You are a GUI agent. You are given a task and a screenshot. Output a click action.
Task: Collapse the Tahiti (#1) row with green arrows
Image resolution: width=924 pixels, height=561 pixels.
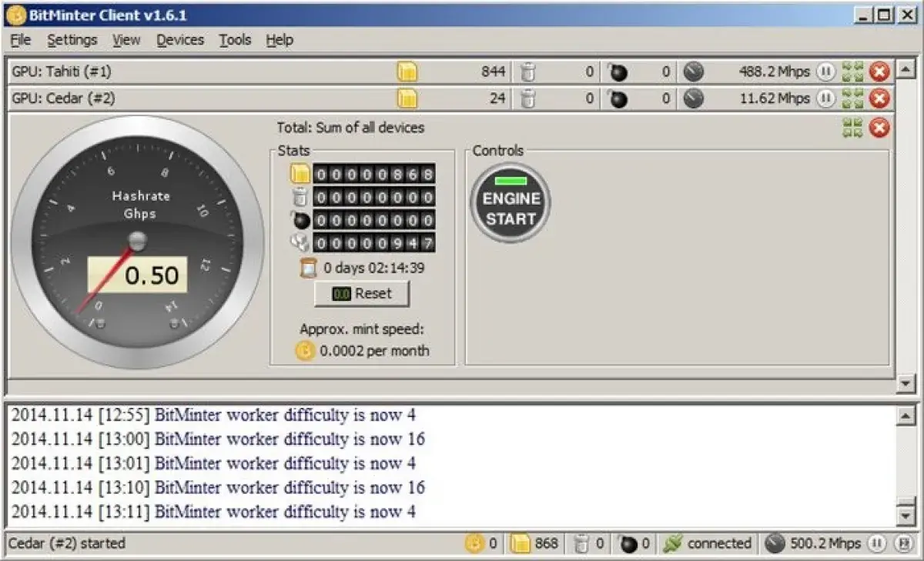click(x=852, y=72)
